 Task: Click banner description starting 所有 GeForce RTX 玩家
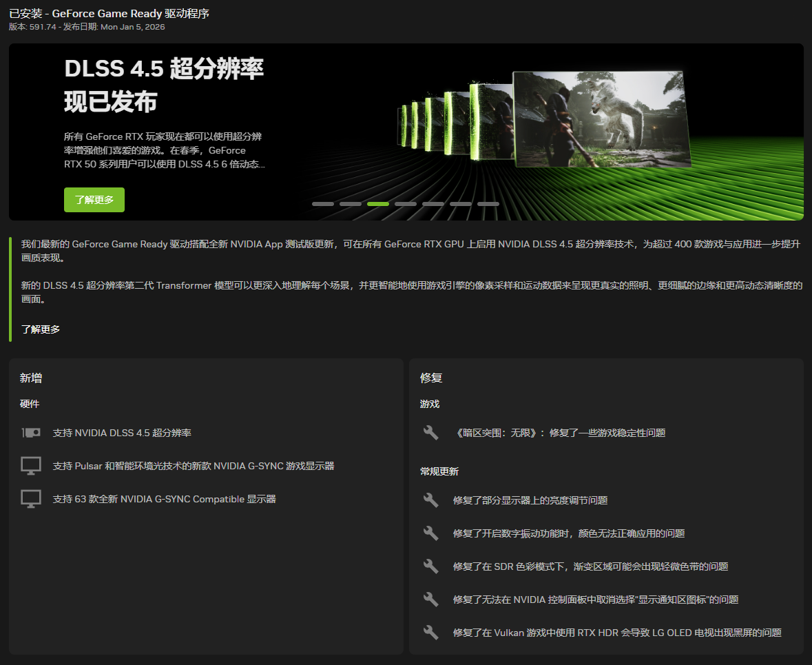[164, 150]
